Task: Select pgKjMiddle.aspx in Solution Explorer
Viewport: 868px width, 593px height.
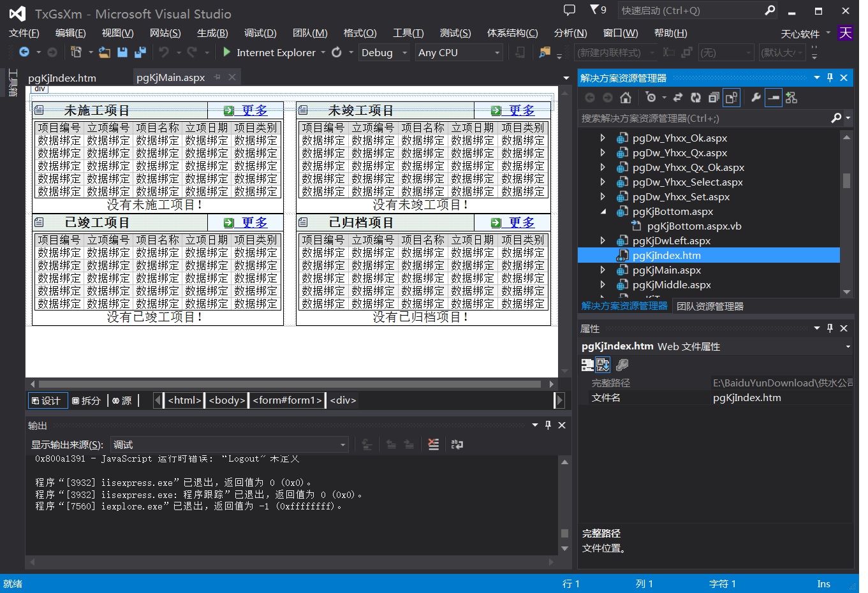Action: (x=672, y=284)
